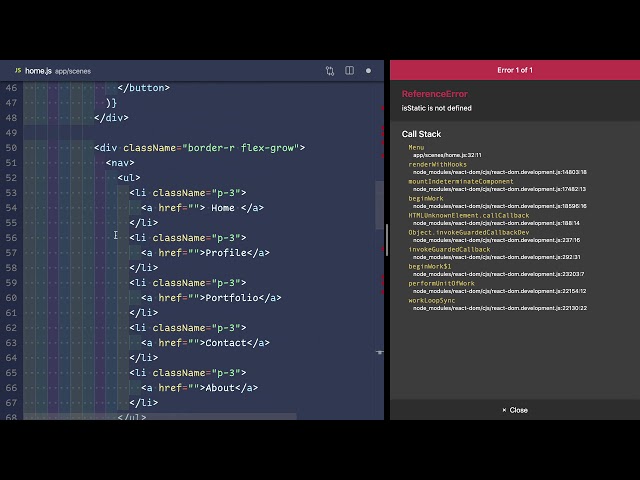
Task: Click the Contact anchor text in code
Action: [226, 343]
